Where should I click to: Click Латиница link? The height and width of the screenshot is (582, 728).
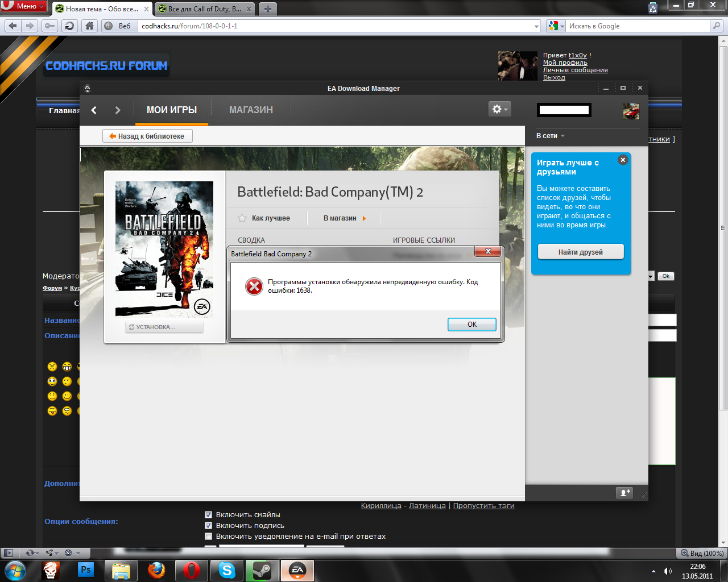coord(427,506)
